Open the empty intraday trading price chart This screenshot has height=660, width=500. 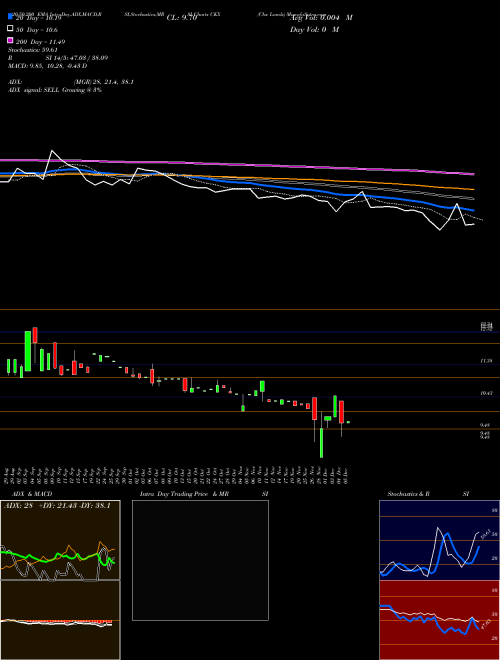coord(200,560)
